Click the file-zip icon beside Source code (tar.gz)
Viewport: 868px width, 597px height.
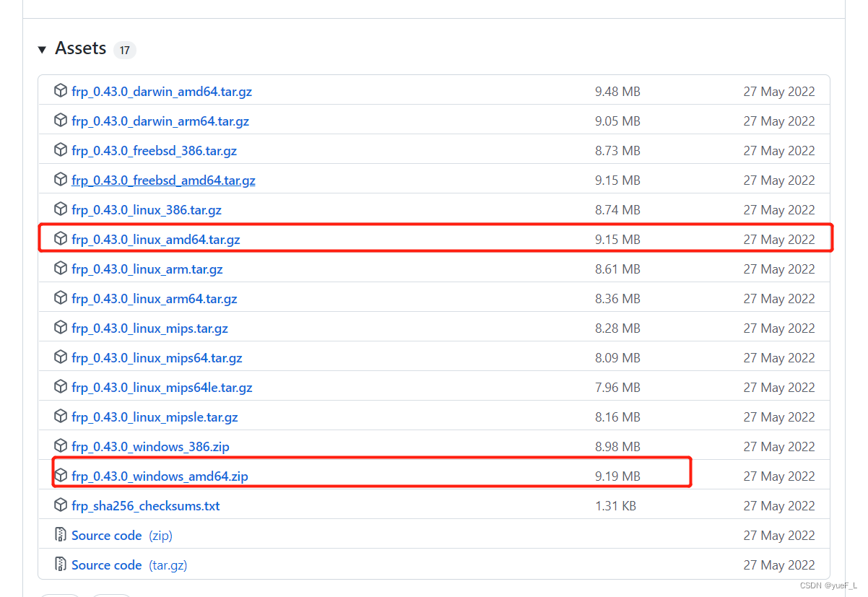click(61, 565)
